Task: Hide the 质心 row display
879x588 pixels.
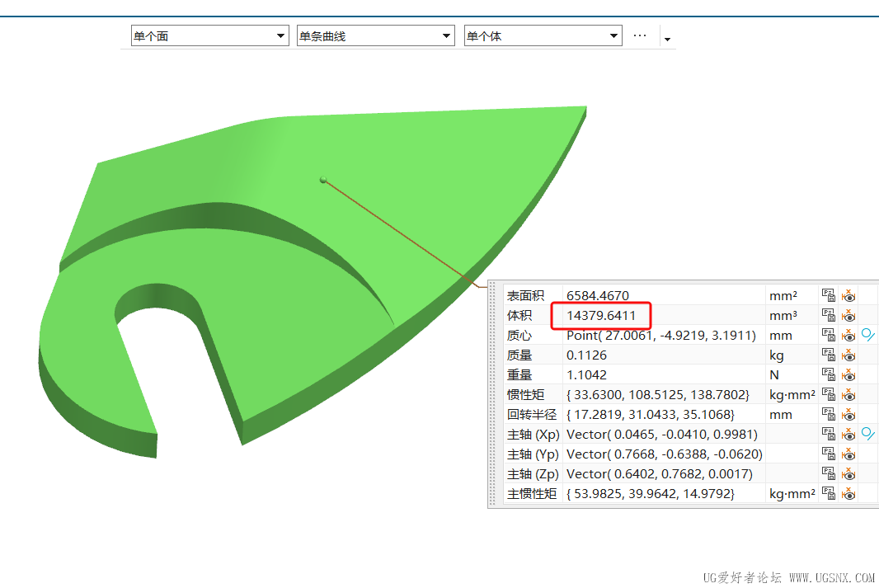Action: [848, 335]
